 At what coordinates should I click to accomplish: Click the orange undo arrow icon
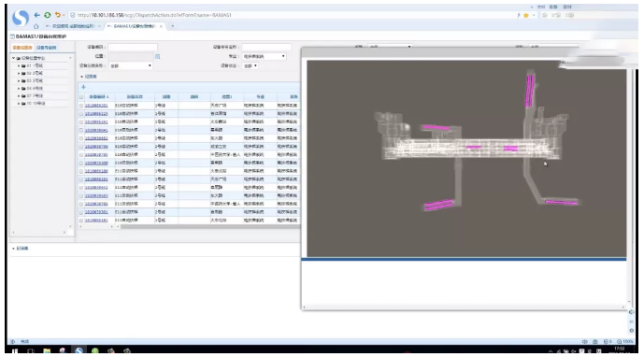click(58, 15)
